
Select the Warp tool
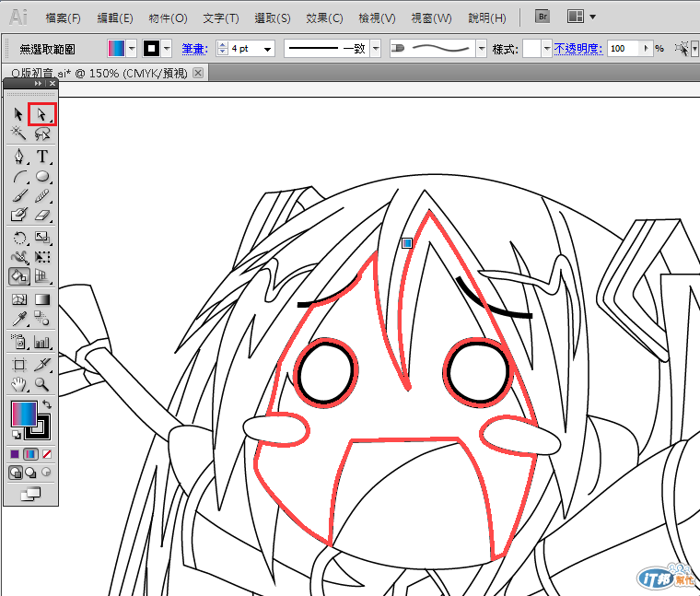pos(19,257)
